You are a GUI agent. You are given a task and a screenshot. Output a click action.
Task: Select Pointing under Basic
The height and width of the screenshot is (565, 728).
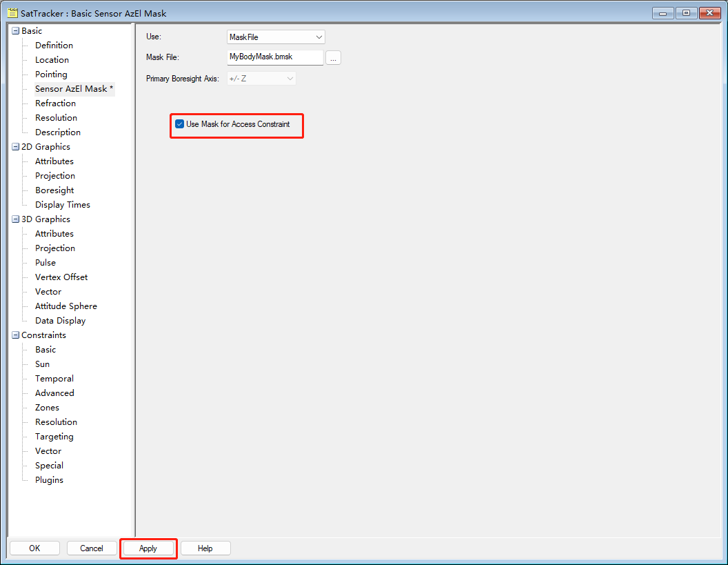(x=51, y=75)
